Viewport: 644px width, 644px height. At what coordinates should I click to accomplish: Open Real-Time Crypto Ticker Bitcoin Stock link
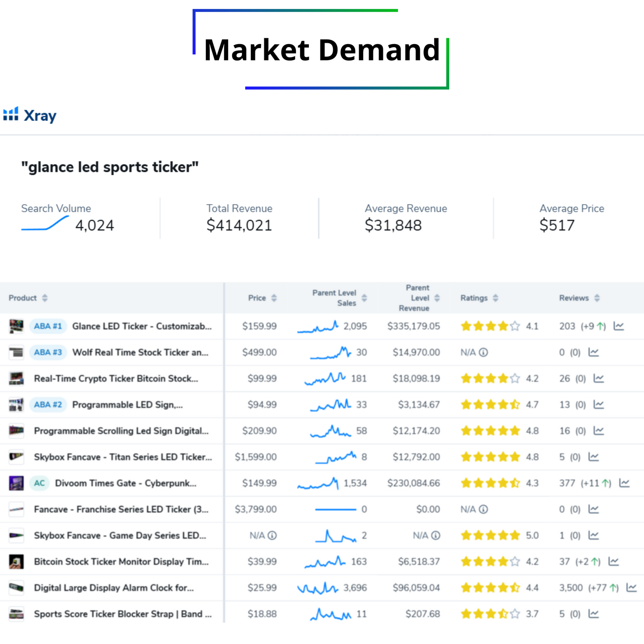point(116,378)
